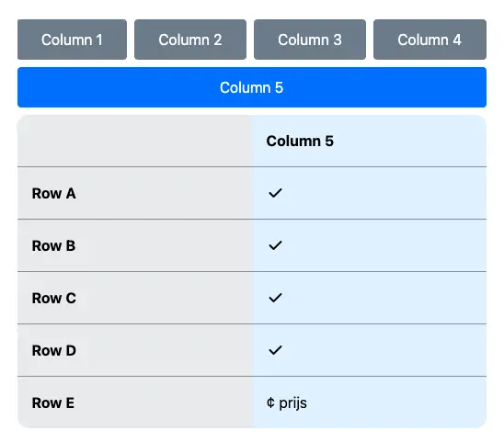Image resolution: width=504 pixels, height=442 pixels.
Task: Click the prijs text in Row E
Action: pyautogui.click(x=292, y=403)
